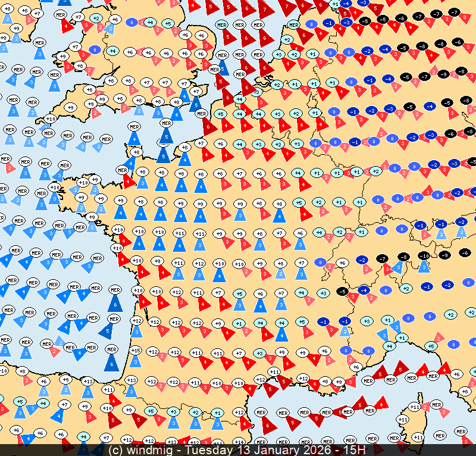The image size is (476, 456).
Task: Select the dark red force 6 arrow in the Mediterranean
Action: pyautogui.click(x=267, y=424)
